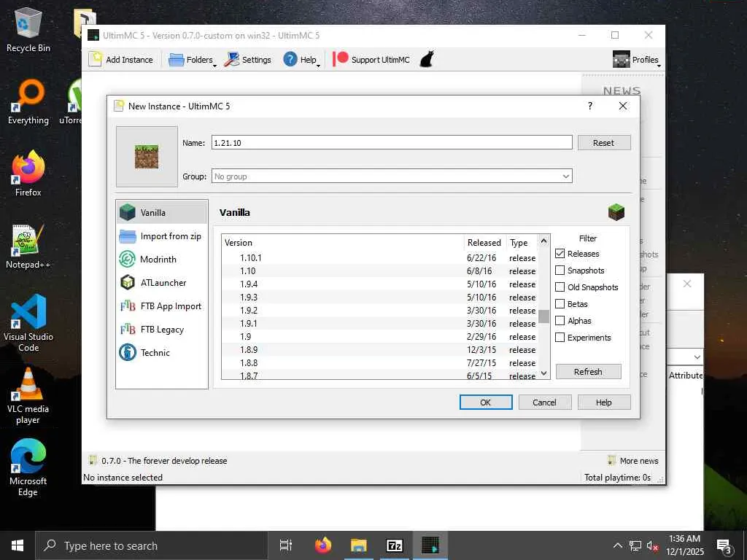
Task: Sort by the Type column header
Action: point(522,242)
